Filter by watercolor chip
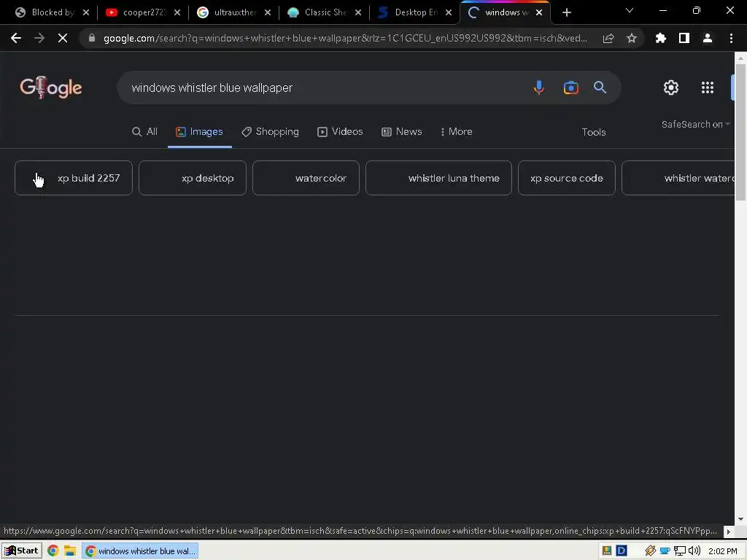This screenshot has height=560, width=747. [306, 178]
